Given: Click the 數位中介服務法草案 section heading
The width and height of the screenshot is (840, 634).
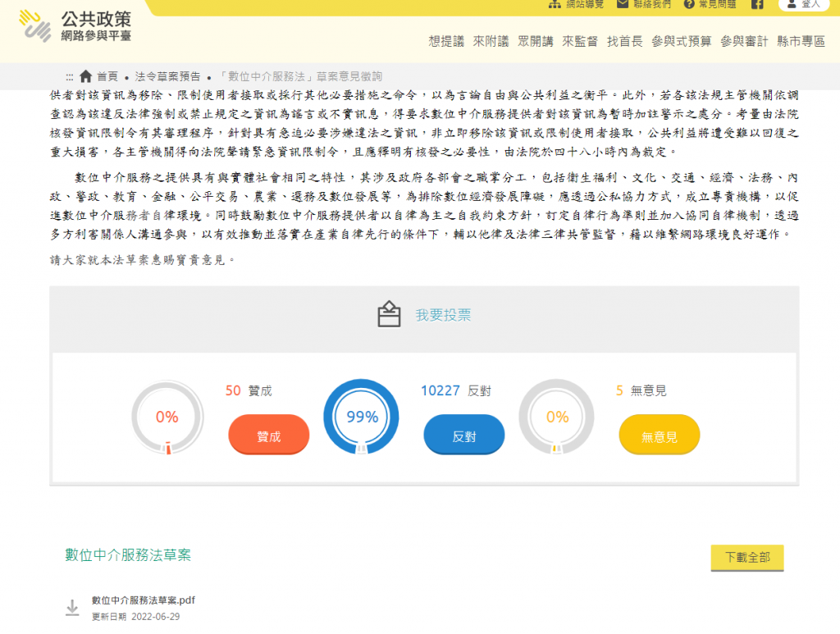Looking at the screenshot, I should pos(128,554).
